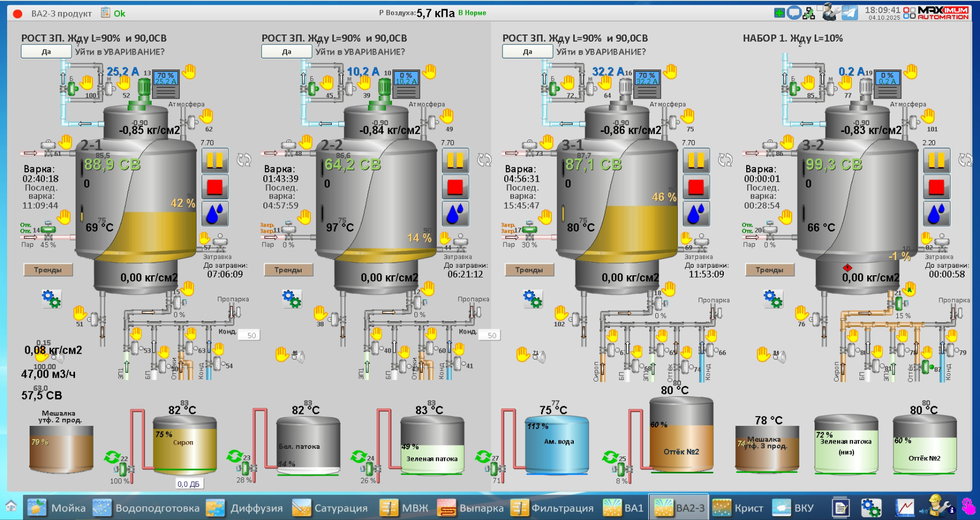Click the Telegram paper-plane icon

(x=849, y=13)
